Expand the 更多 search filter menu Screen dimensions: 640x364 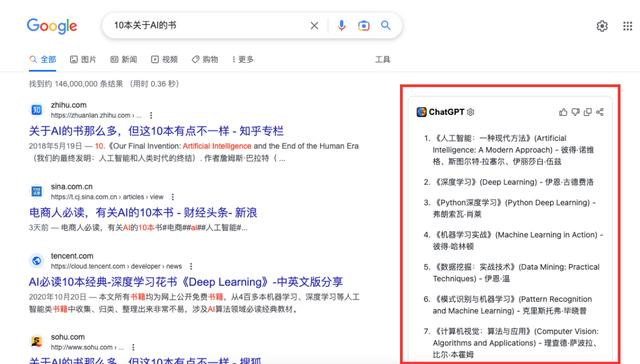pyautogui.click(x=242, y=60)
